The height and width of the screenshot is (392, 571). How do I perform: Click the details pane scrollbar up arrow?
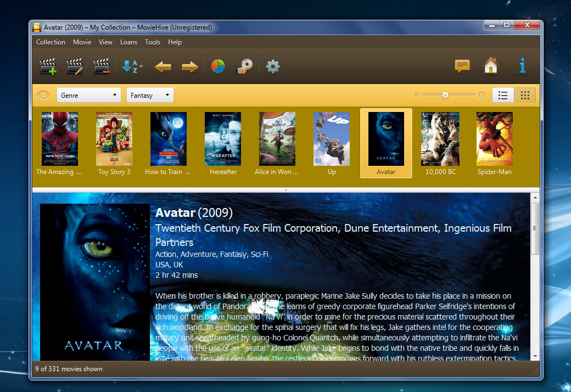[535, 198]
